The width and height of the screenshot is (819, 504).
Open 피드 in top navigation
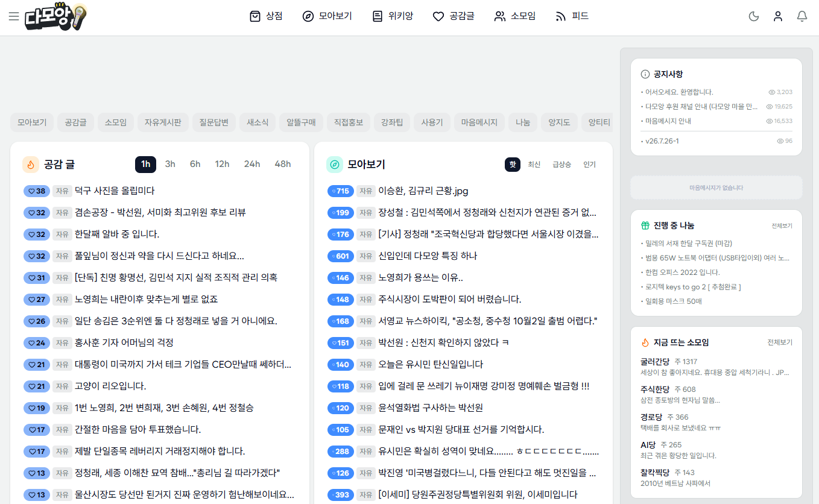click(572, 16)
